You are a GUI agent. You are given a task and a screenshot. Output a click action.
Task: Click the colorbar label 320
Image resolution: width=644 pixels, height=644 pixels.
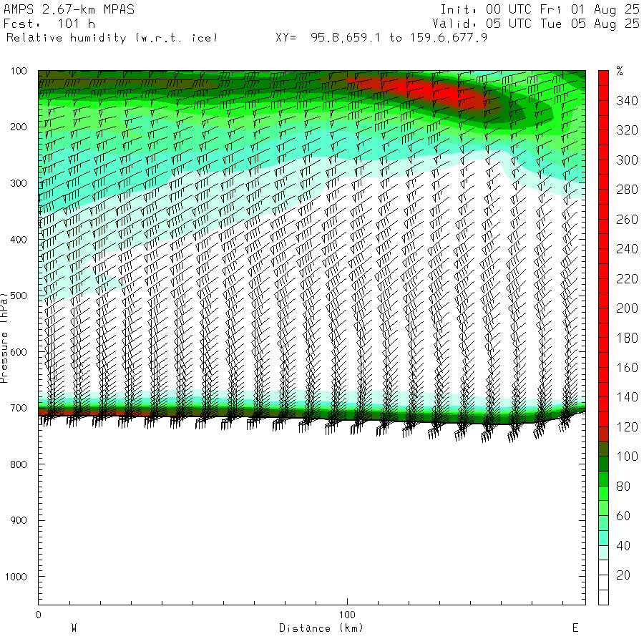pyautogui.click(x=627, y=130)
